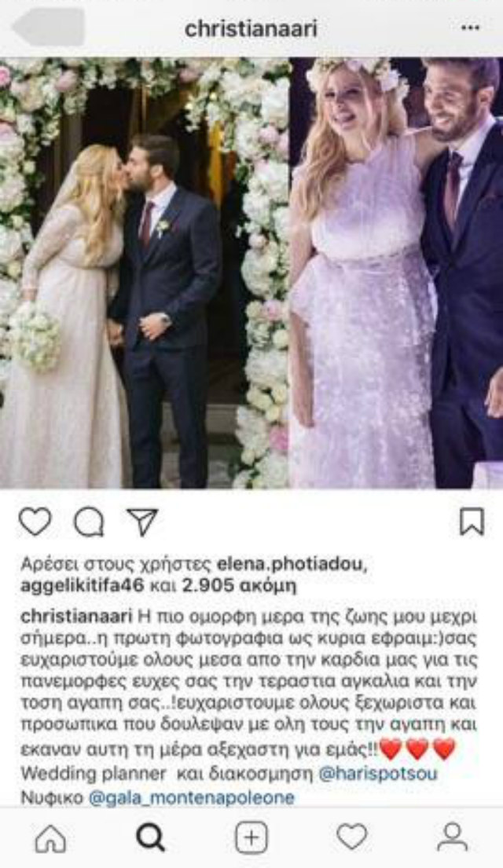Open the christianaari header username
This screenshot has width=503, height=868.
pyautogui.click(x=251, y=29)
